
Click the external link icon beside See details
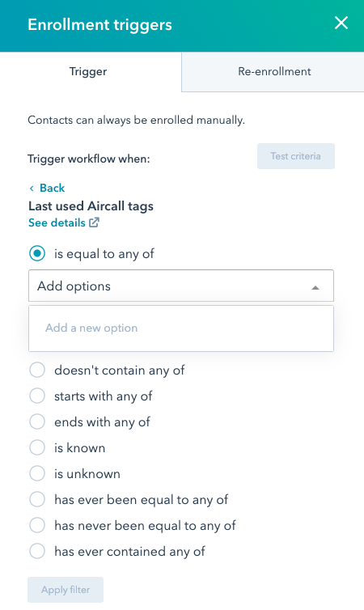(x=94, y=222)
